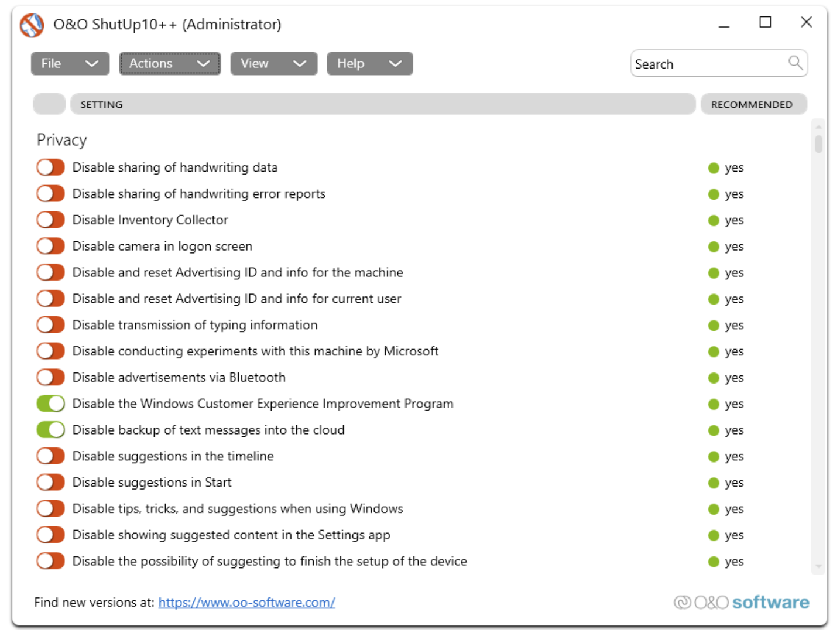
Task: Toggle Advertising ID switch for the machine
Action: [50, 272]
